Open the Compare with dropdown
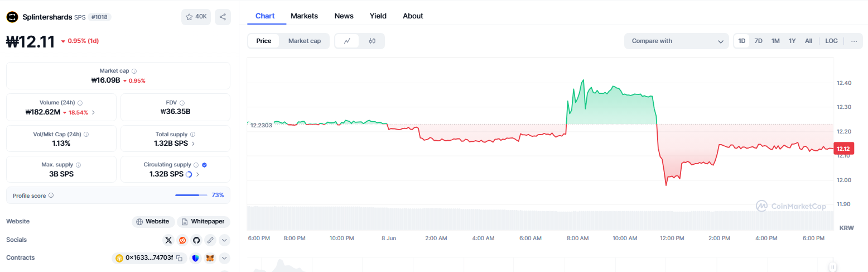 pos(677,41)
